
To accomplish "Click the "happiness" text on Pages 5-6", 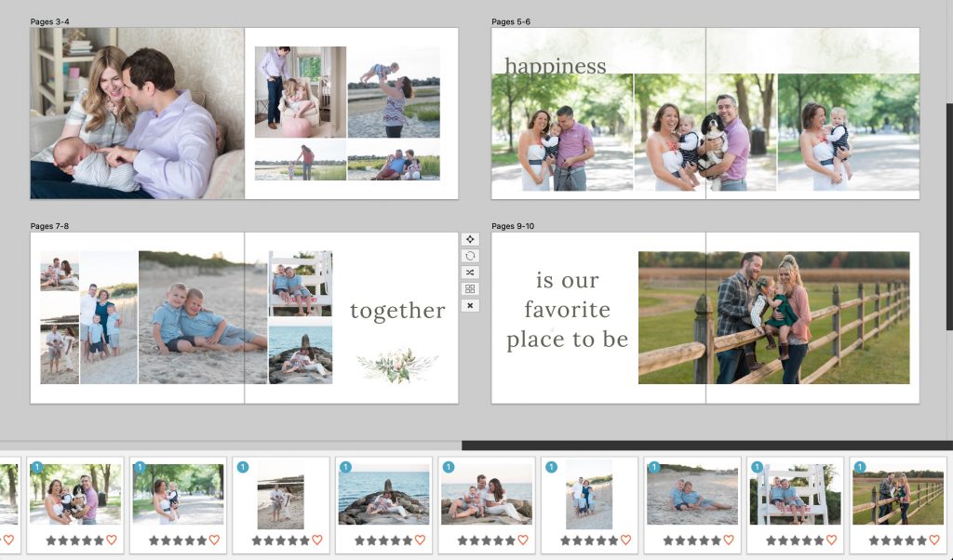I will [x=555, y=66].
